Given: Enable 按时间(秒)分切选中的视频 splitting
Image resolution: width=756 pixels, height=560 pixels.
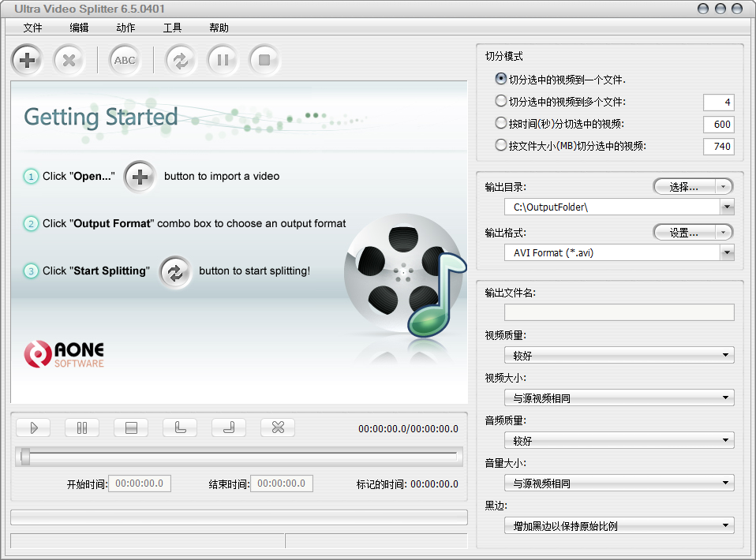Looking at the screenshot, I should [500, 124].
